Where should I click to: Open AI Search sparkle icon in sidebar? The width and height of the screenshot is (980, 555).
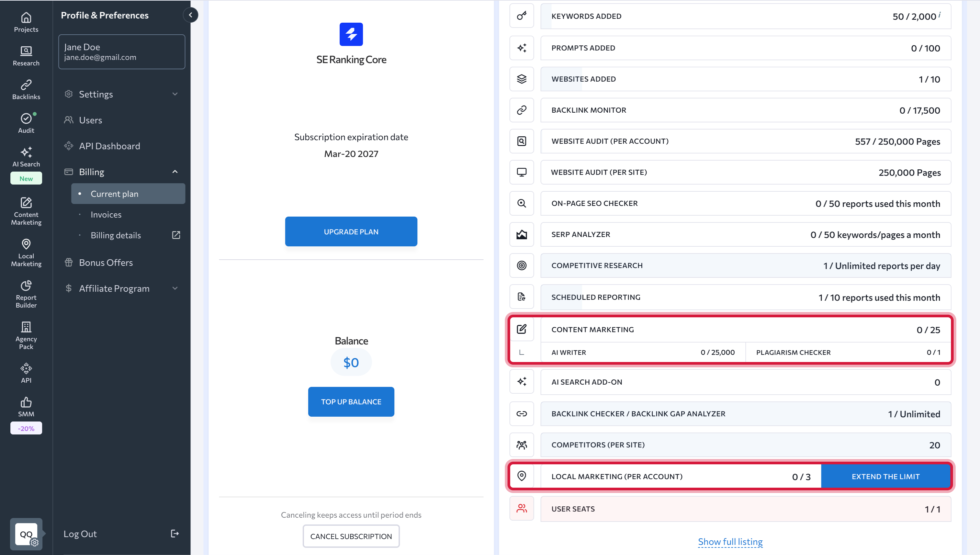click(26, 152)
